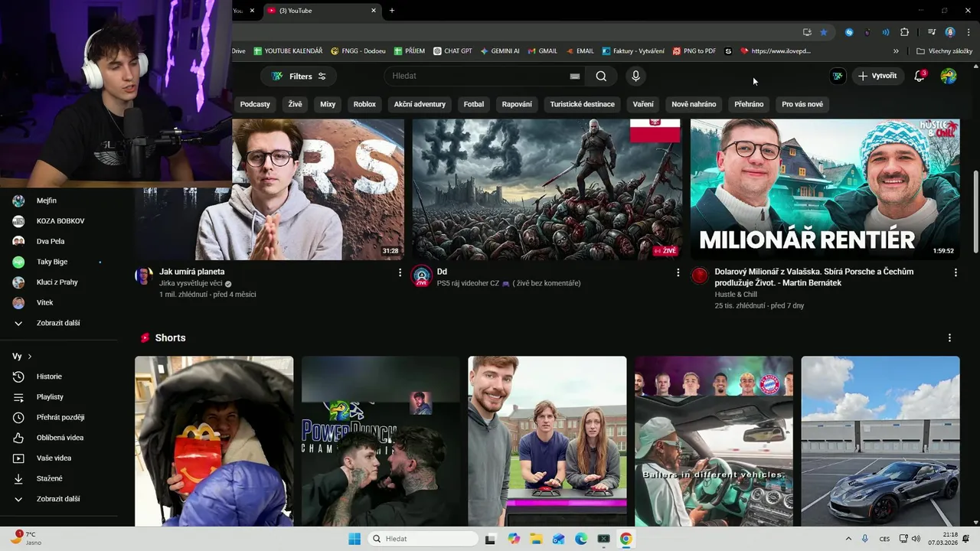This screenshot has height=551, width=980.
Task: Click the extension icon left of Vytvořit
Action: [x=838, y=76]
